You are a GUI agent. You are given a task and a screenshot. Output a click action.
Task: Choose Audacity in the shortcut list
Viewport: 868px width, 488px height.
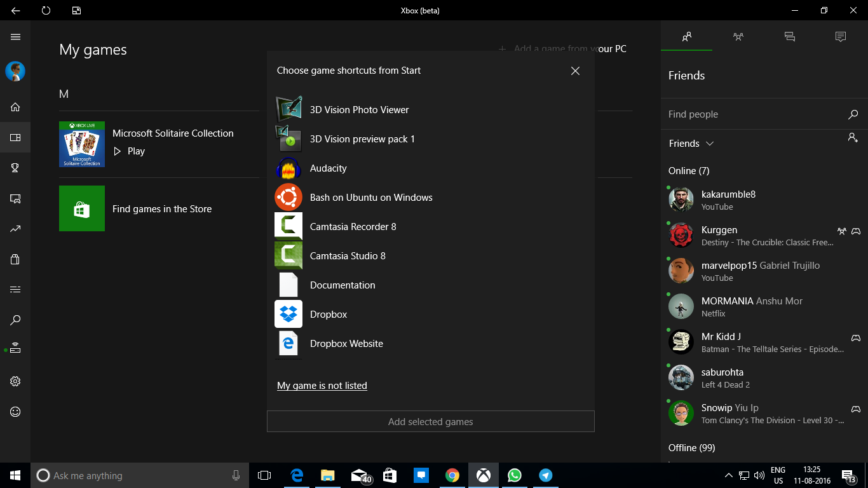point(431,168)
